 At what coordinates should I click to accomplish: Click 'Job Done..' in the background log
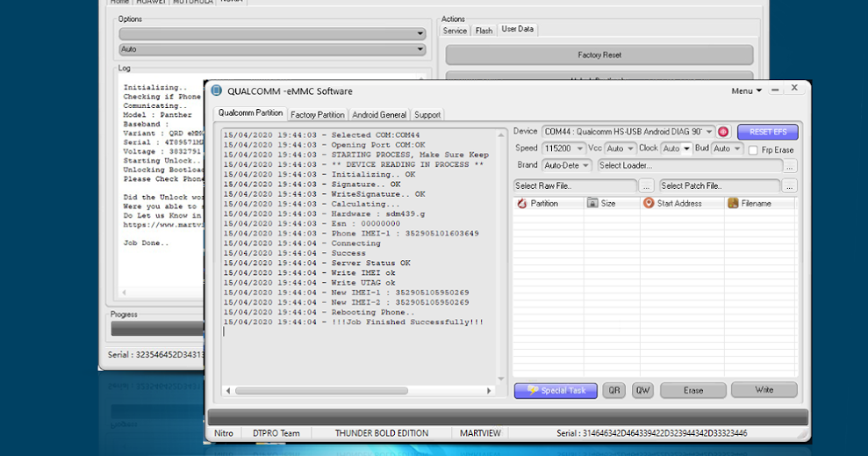click(146, 243)
